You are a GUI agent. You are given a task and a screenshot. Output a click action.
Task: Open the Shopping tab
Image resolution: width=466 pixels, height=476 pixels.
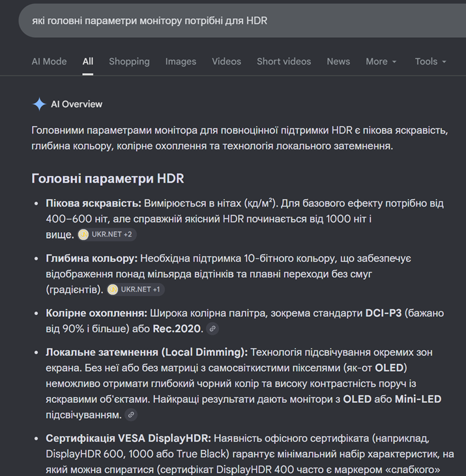click(x=129, y=61)
